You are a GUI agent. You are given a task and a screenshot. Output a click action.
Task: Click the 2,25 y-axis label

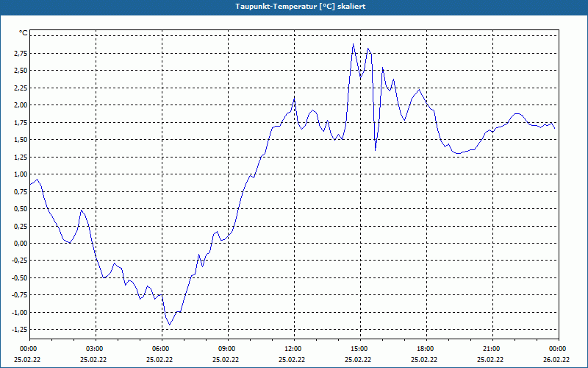click(x=21, y=88)
